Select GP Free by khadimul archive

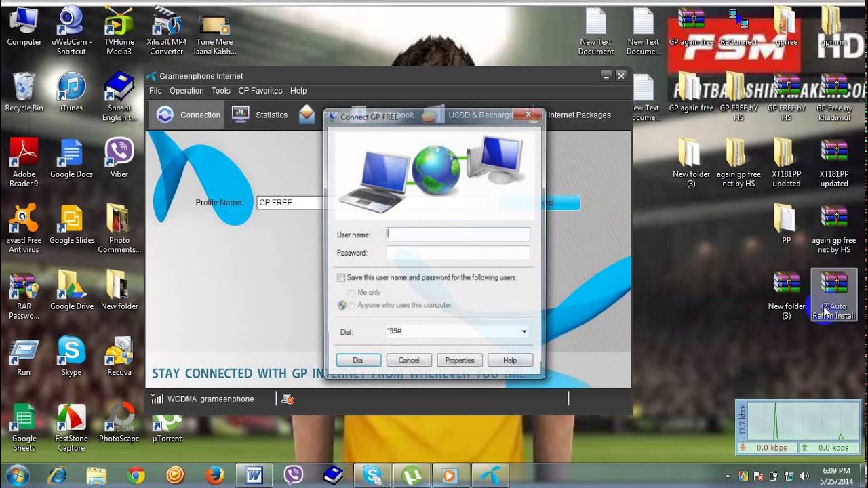[834, 97]
